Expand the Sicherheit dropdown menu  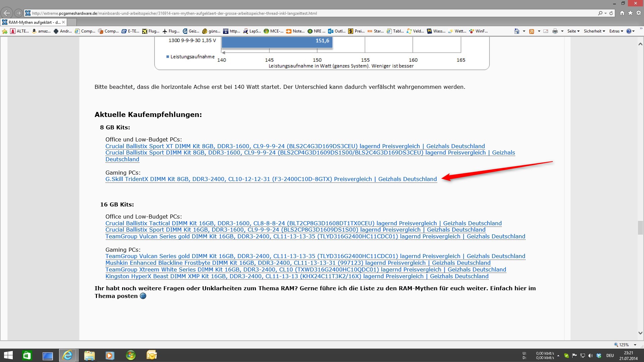(594, 31)
